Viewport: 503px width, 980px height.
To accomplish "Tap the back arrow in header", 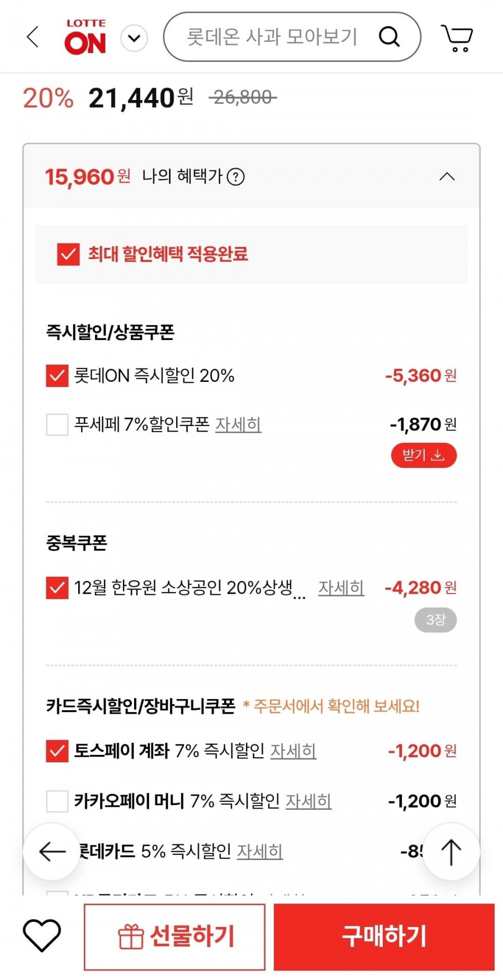I will click(x=33, y=37).
